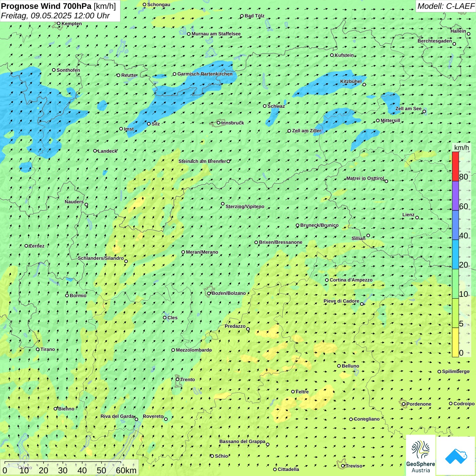Screen dimensions: 476x476
Task: Click the 'Sillian' label
Action: click(358, 238)
